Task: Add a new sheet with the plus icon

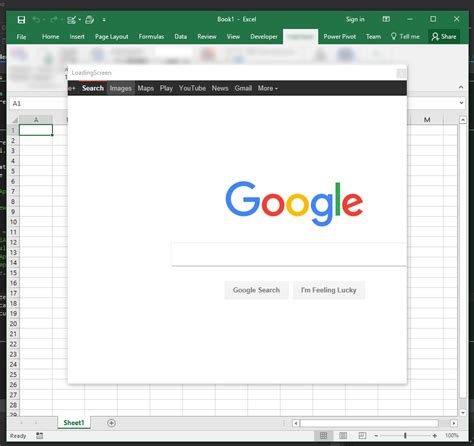Action: click(111, 423)
